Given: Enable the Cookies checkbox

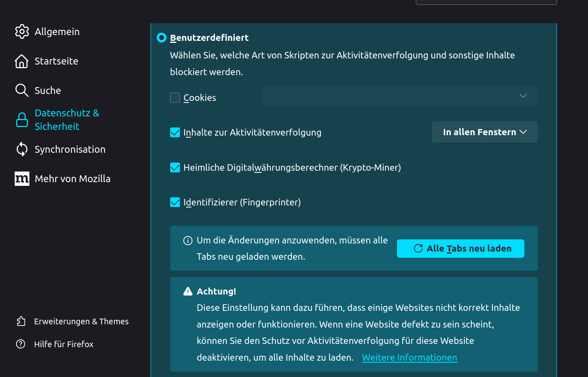Looking at the screenshot, I should pyautogui.click(x=175, y=98).
